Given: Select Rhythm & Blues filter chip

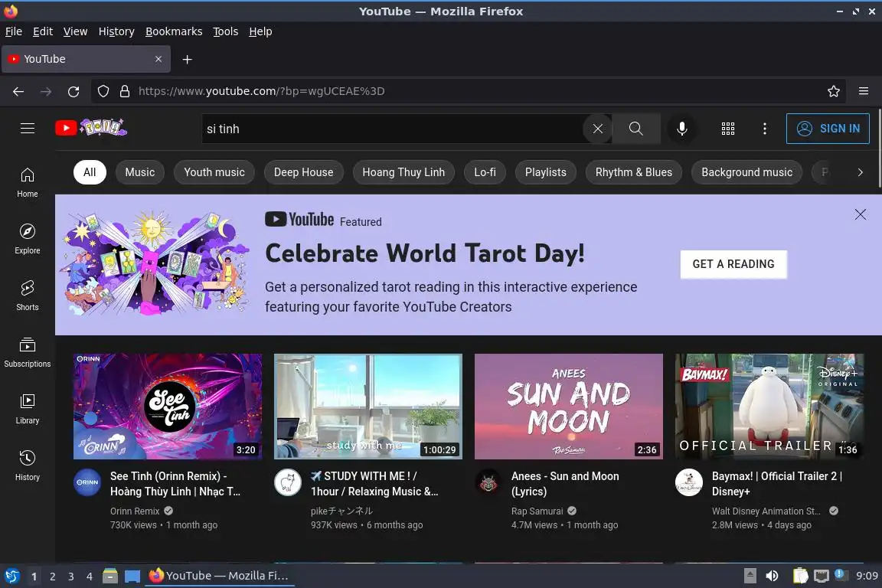Looking at the screenshot, I should point(633,172).
